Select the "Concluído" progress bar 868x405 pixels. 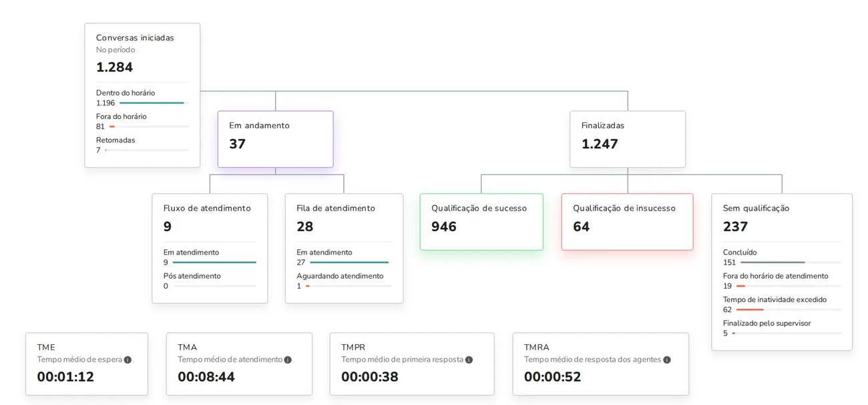791,263
